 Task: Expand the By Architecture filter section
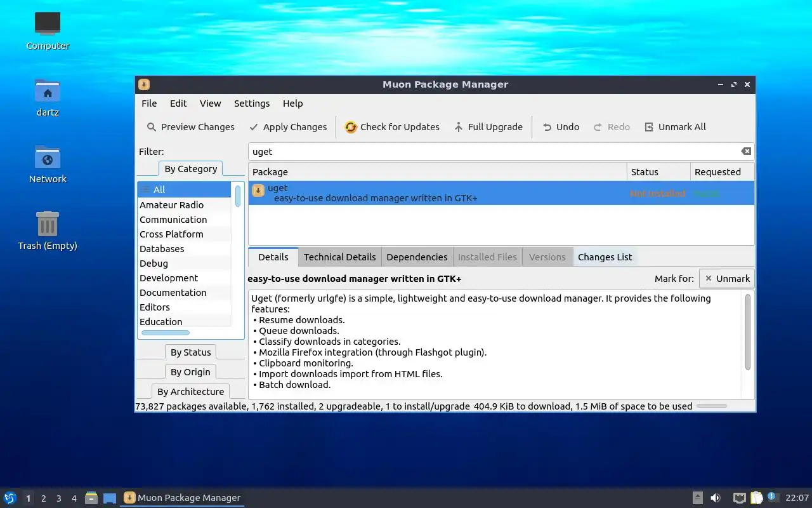190,392
